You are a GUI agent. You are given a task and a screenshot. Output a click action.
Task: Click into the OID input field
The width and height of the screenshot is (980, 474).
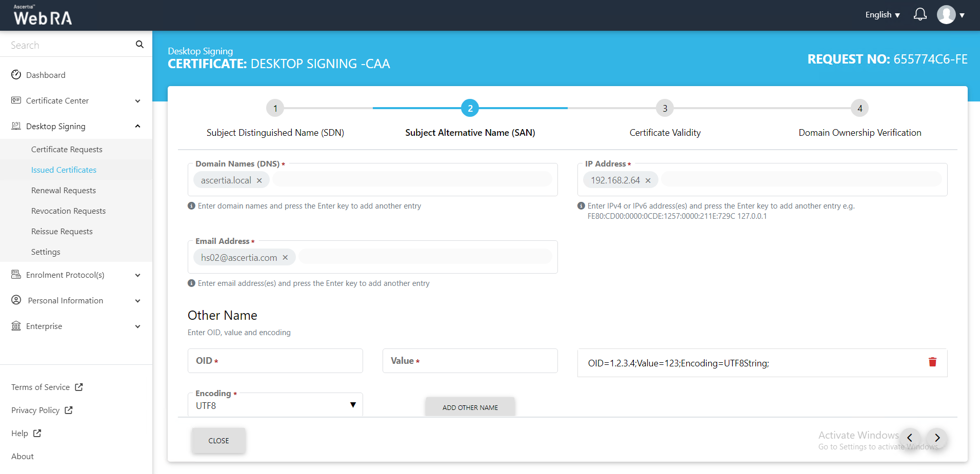[275, 361]
